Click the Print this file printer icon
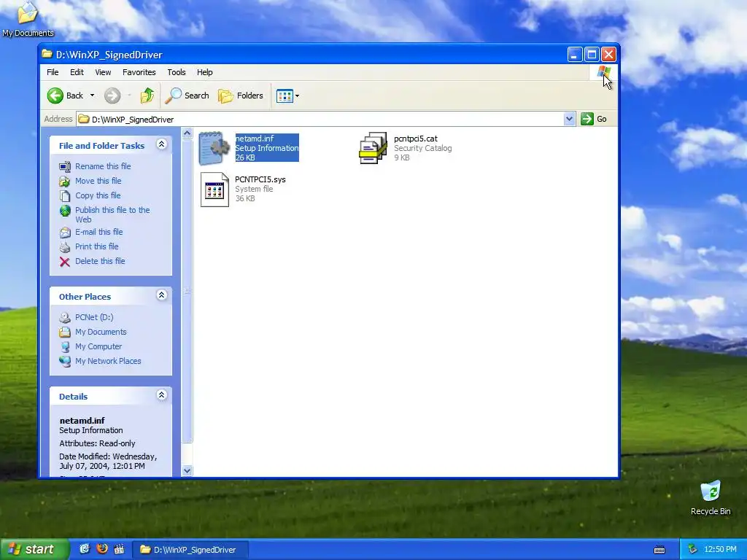747x560 pixels. (65, 247)
